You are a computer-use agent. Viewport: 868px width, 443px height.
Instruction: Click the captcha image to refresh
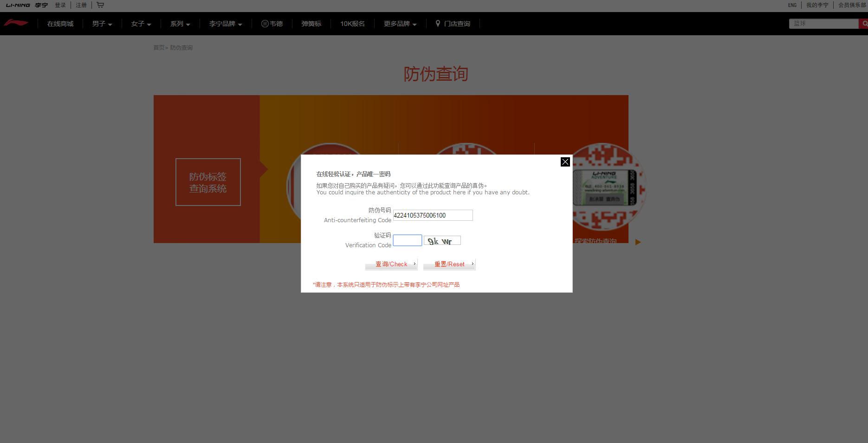[442, 240]
